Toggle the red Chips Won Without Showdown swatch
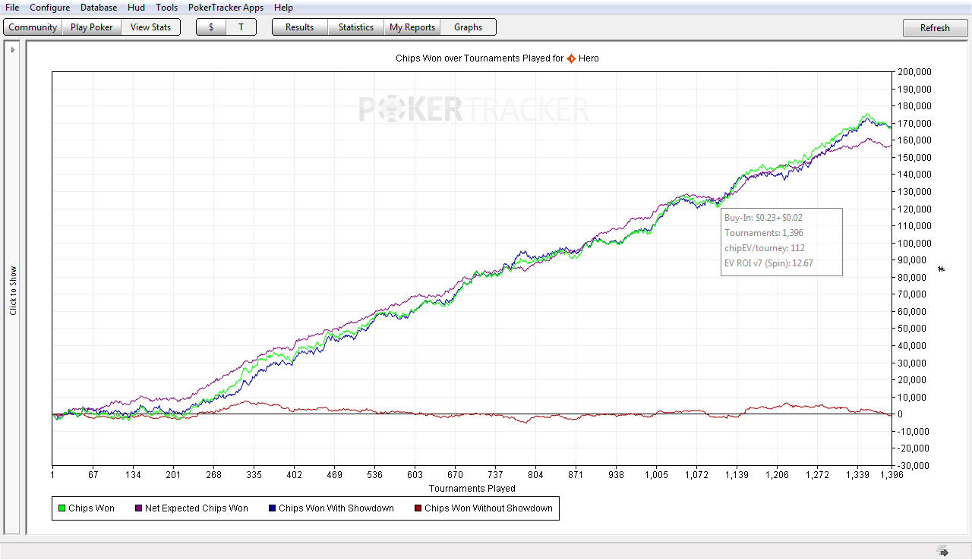The height and width of the screenshot is (560, 972). tap(418, 508)
